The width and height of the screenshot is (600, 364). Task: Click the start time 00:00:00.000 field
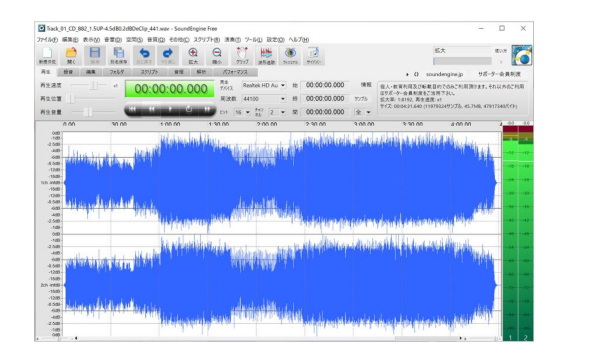click(x=325, y=85)
